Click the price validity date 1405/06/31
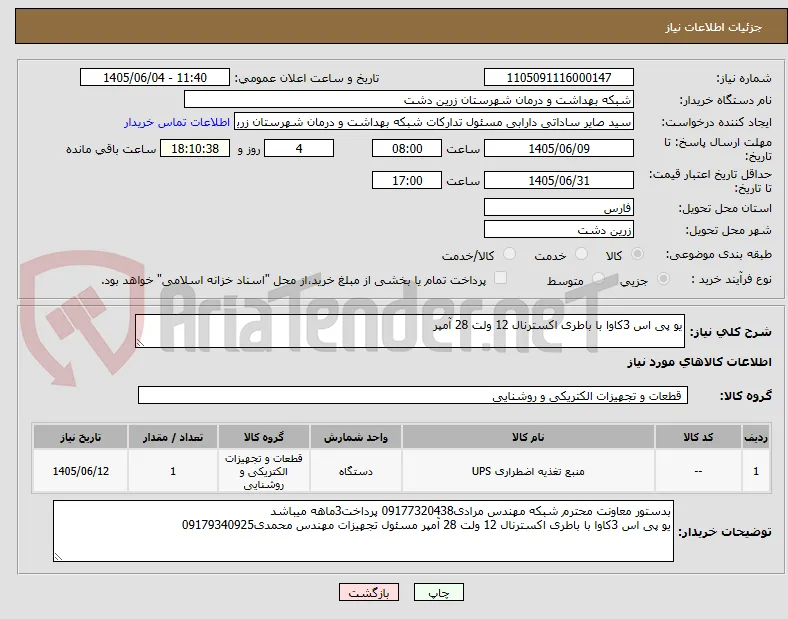788x619 pixels. click(559, 180)
